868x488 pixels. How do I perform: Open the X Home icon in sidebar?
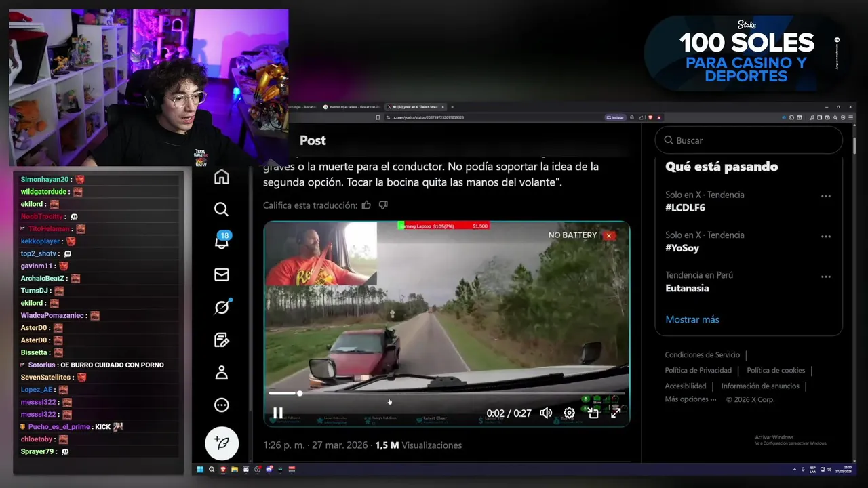pos(222,177)
